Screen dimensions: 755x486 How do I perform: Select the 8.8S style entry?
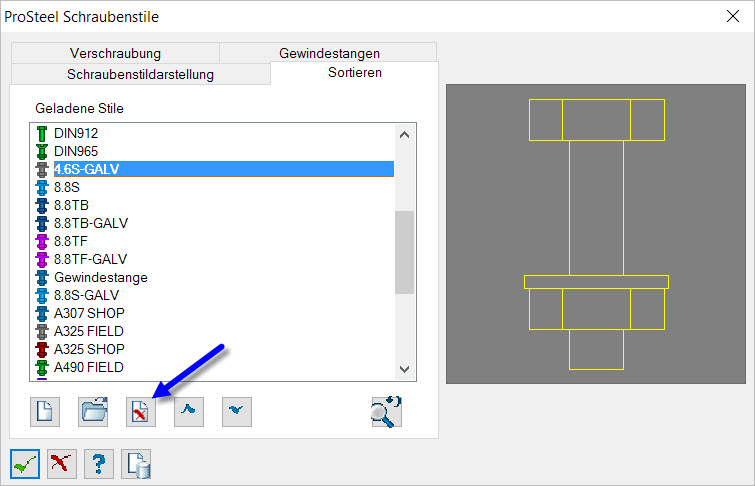click(67, 187)
